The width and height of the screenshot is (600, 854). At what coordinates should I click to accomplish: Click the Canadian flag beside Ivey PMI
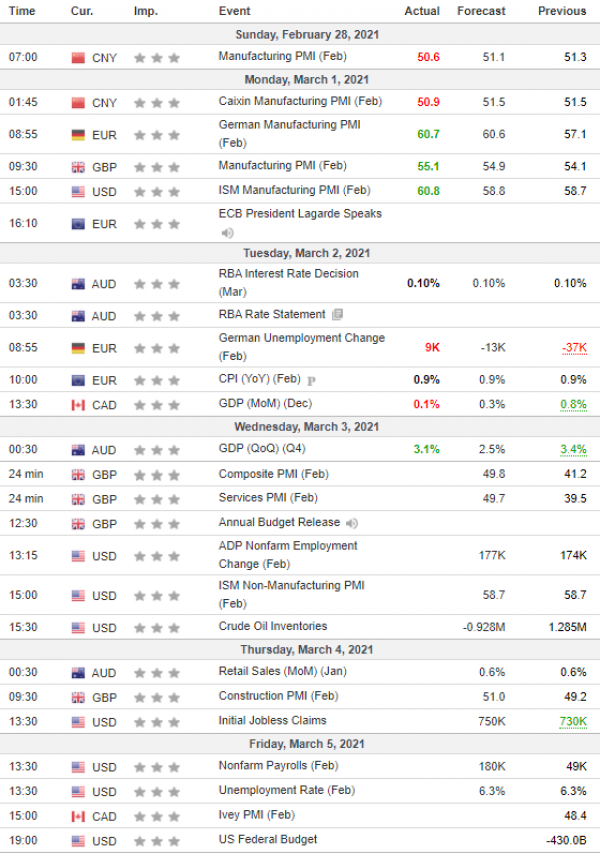tap(78, 816)
